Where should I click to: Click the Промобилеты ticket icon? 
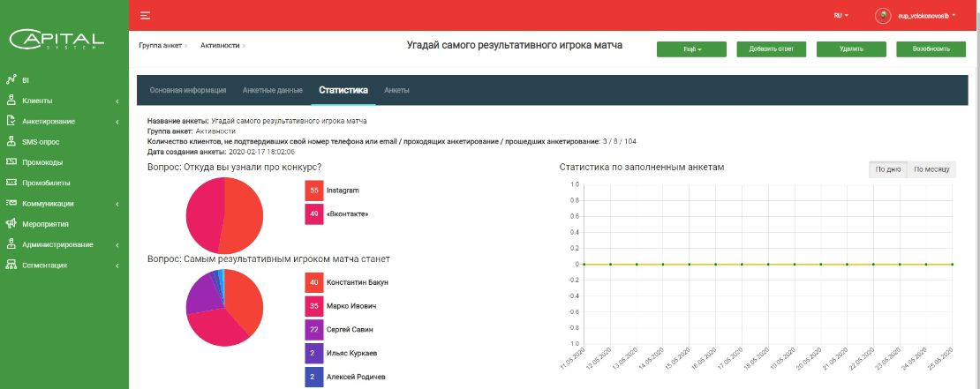tap(11, 183)
